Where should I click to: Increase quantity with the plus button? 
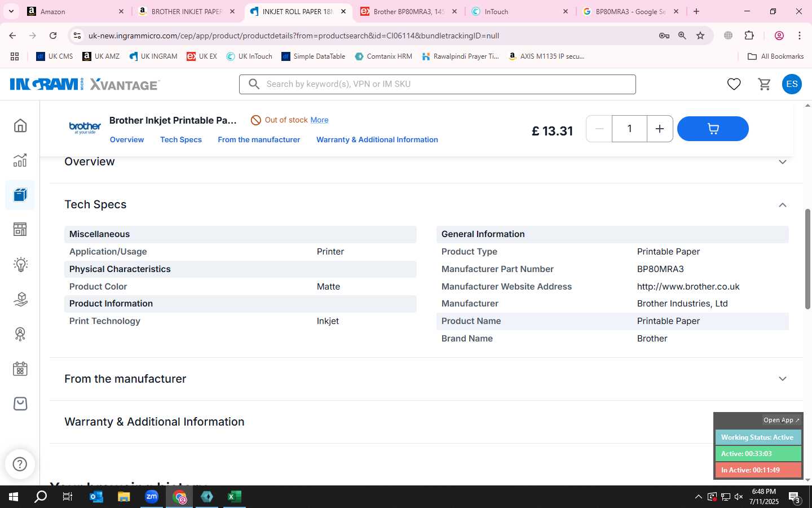coord(659,129)
